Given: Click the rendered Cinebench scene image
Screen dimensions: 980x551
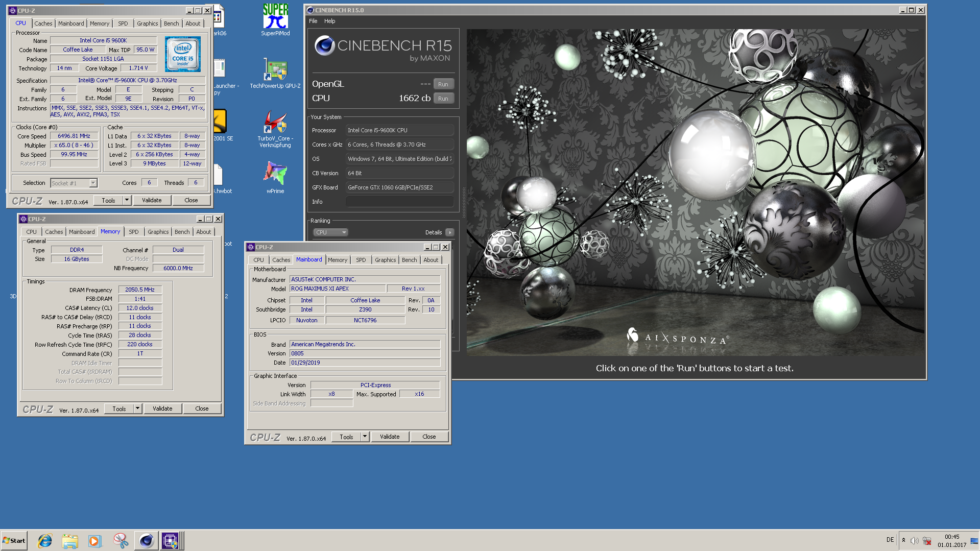Looking at the screenshot, I should tap(695, 193).
